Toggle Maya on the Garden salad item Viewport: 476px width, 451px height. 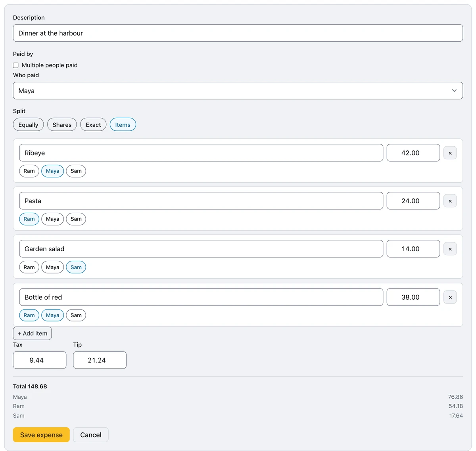[52, 267]
